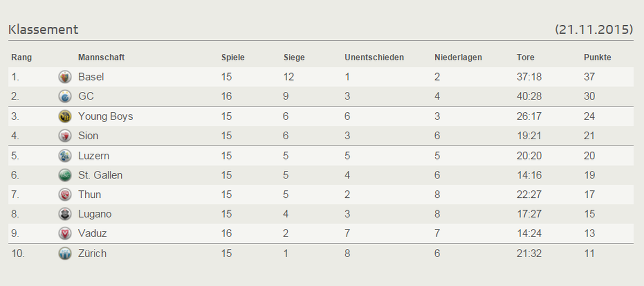Click the Young Boys club crest

point(65,116)
